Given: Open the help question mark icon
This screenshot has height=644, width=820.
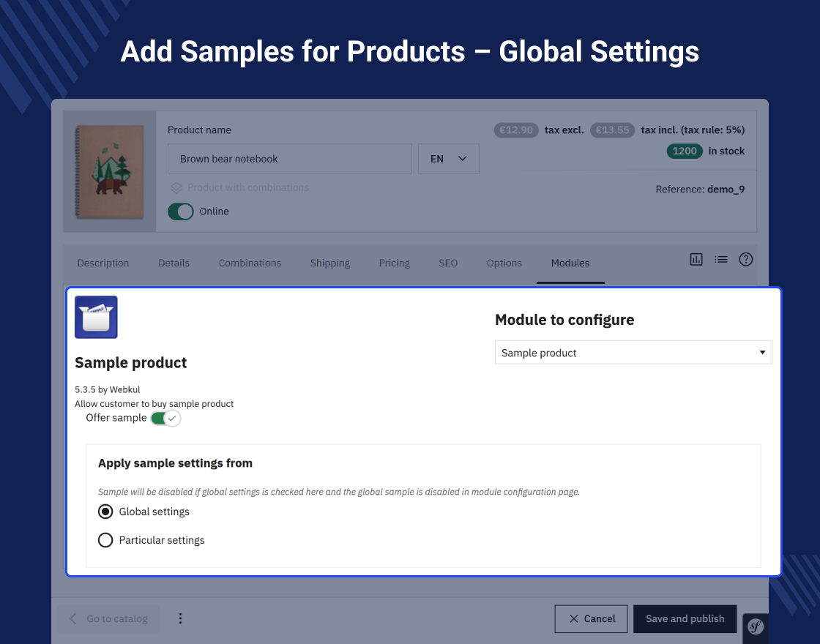Looking at the screenshot, I should (x=746, y=259).
